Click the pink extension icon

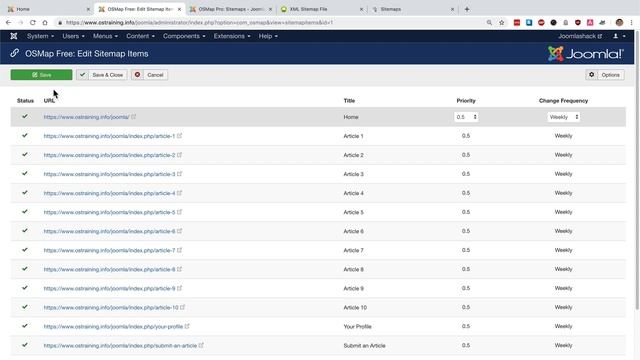(x=590, y=22)
